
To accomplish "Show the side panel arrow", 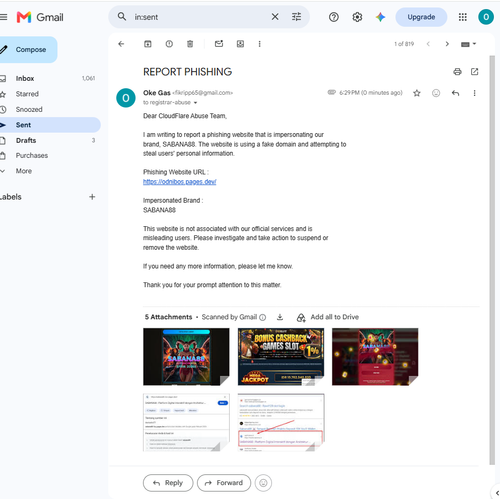I will click(496, 493).
